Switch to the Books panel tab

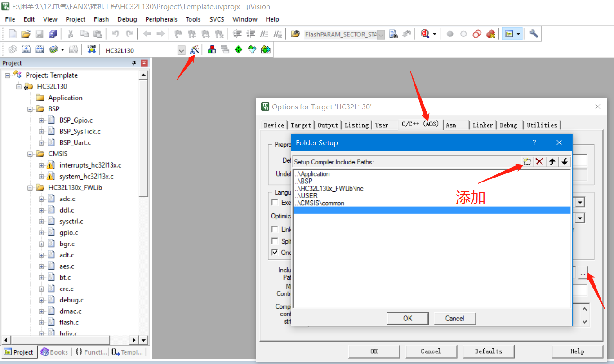(54, 352)
